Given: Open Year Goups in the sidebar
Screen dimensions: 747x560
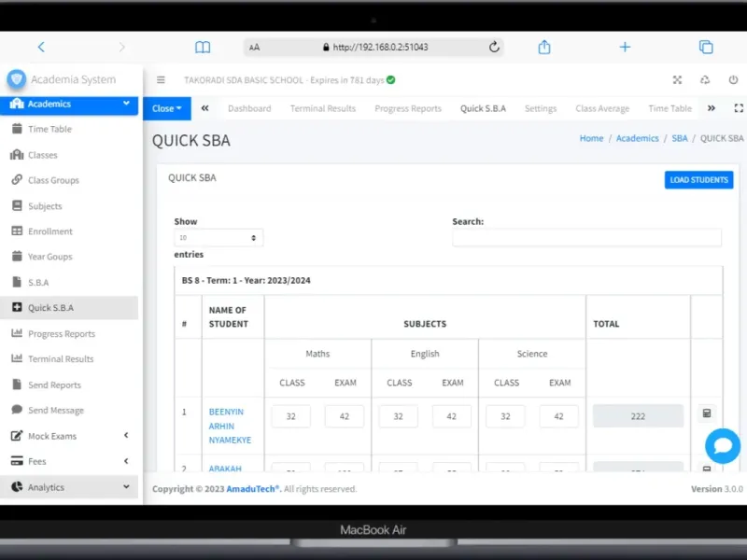Looking at the screenshot, I should coord(69,256).
